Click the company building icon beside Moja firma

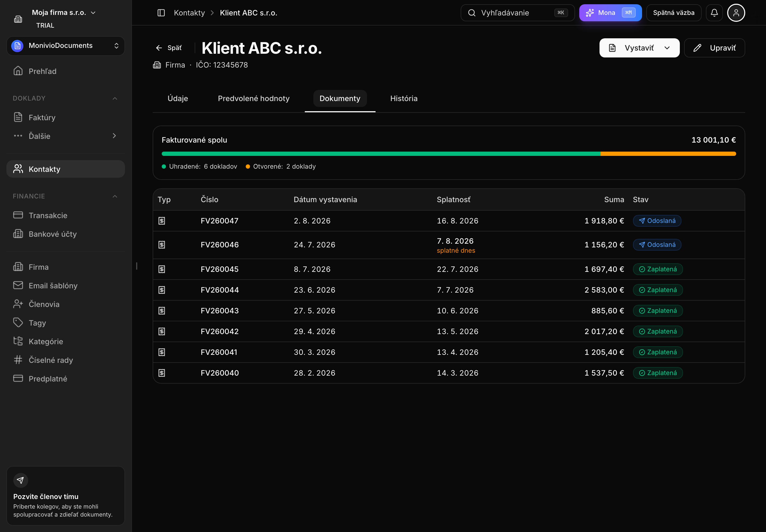[18, 19]
